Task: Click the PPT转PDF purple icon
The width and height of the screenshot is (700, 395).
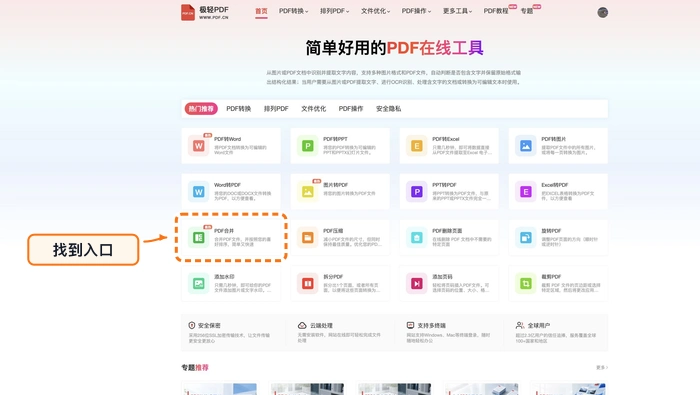Action: pos(417,191)
